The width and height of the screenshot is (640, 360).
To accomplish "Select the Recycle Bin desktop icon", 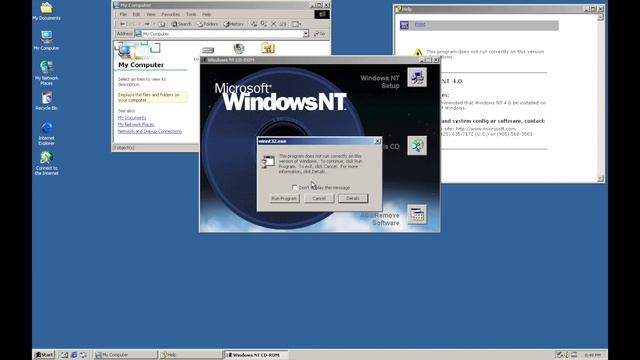I will pos(46,101).
